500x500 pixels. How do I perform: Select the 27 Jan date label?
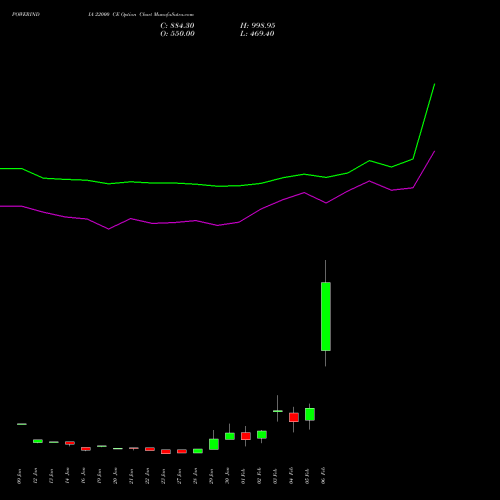pyautogui.click(x=179, y=476)
